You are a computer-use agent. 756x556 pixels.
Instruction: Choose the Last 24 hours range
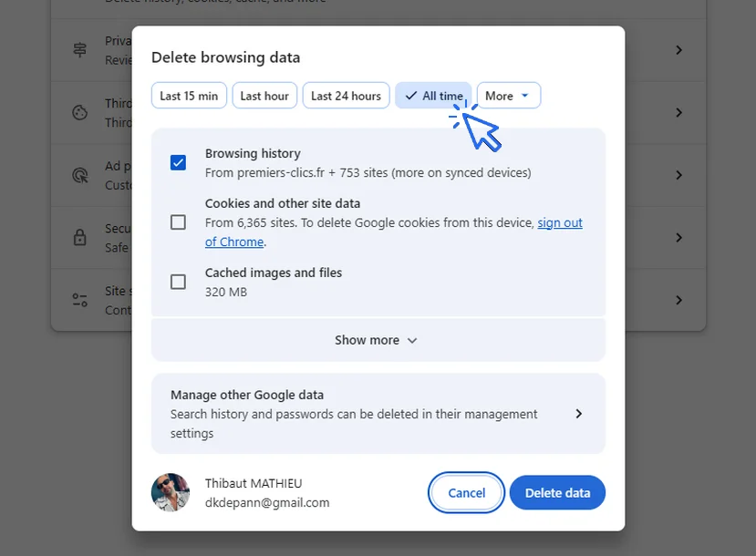tap(346, 96)
